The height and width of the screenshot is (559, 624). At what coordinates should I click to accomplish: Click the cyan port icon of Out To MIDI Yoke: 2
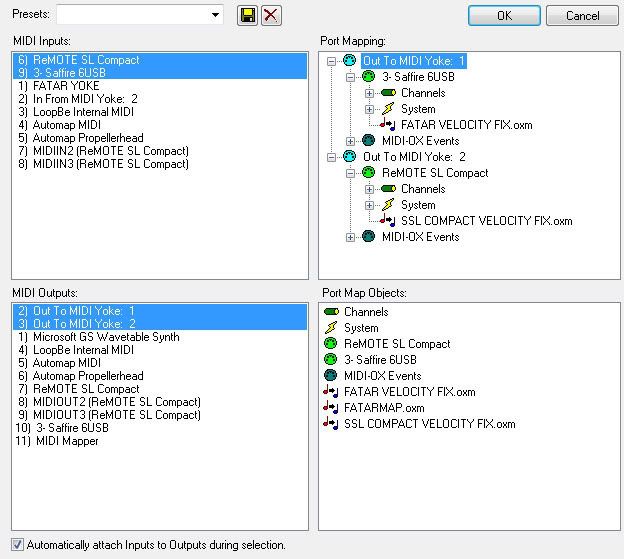click(x=349, y=156)
